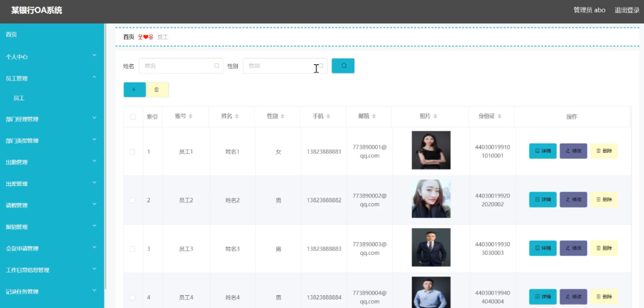This screenshot has width=644, height=308.
Task: Click 修改 for 员工2
Action: pyautogui.click(x=573, y=199)
